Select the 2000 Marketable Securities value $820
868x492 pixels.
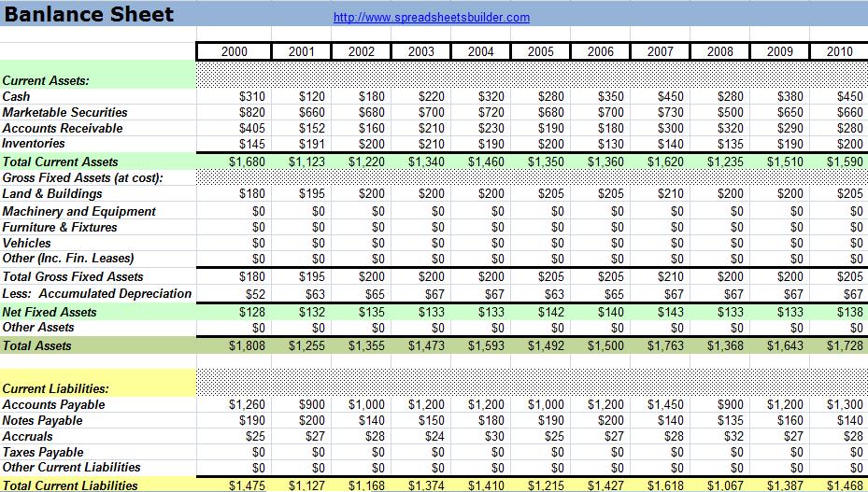coord(252,113)
